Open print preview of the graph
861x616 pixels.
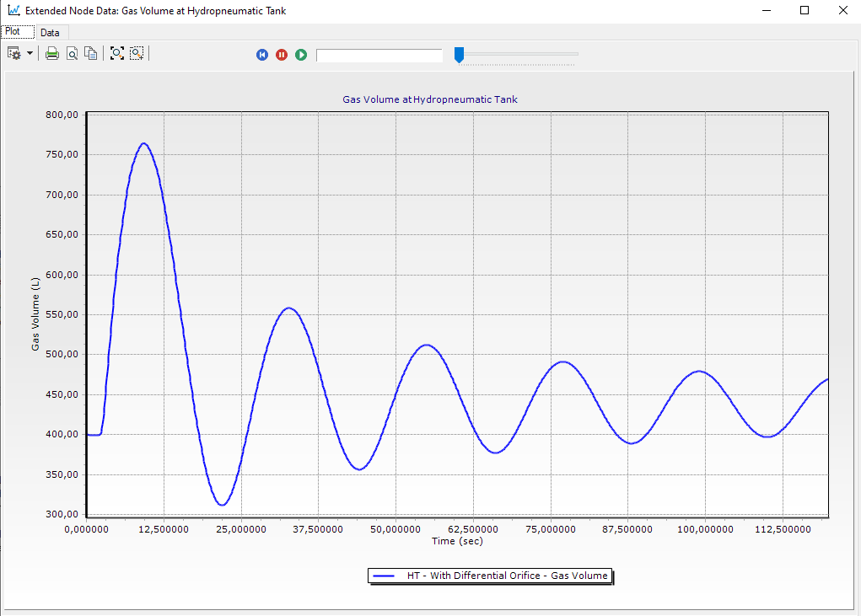coord(72,54)
